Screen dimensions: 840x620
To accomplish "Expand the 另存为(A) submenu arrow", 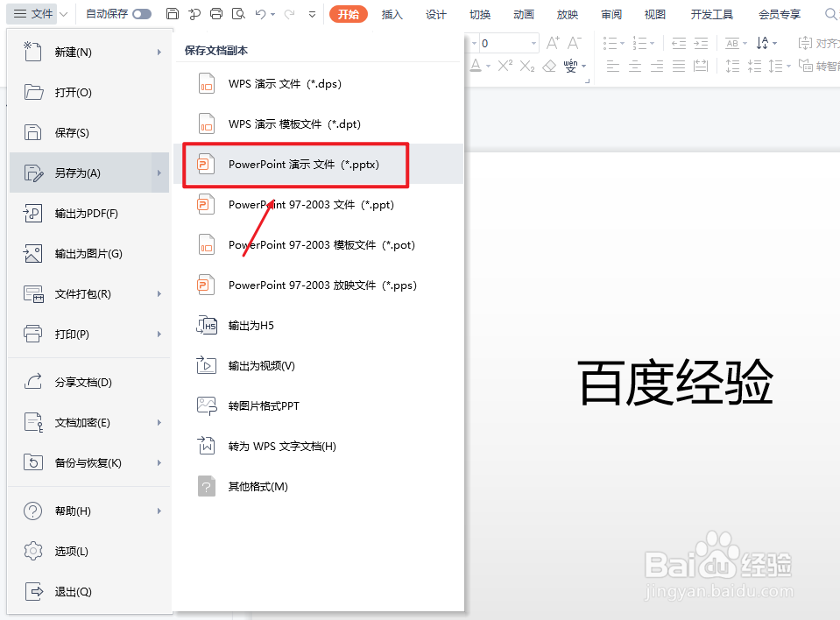I will coord(159,173).
